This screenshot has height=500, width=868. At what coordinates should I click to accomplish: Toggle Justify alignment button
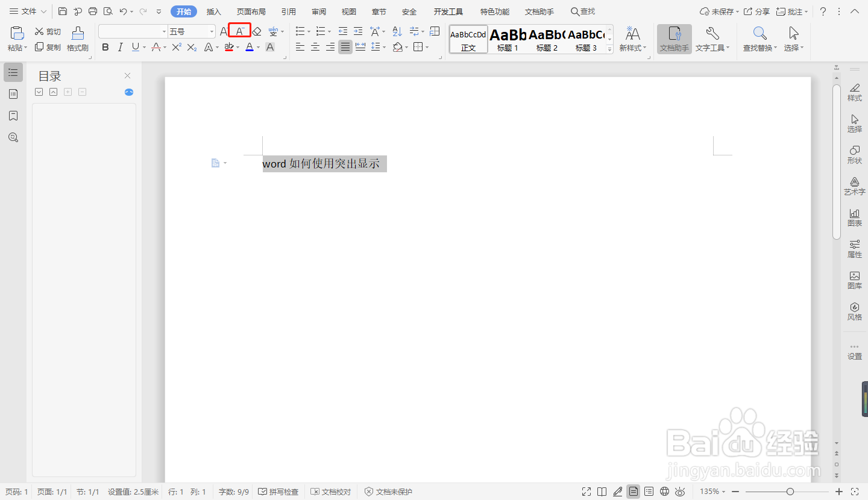coord(345,47)
